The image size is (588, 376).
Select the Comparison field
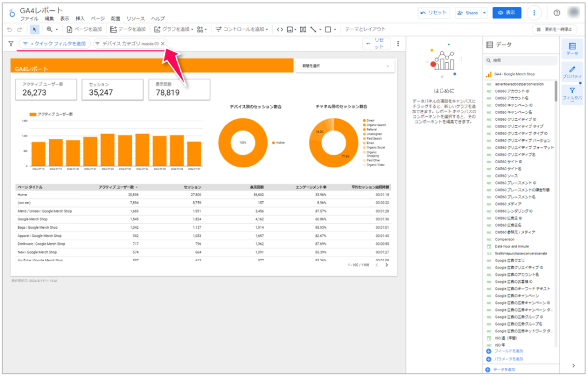pos(504,239)
